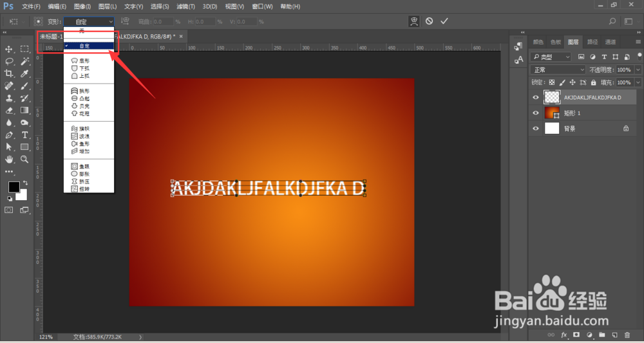Lock layer position
This screenshot has height=343, width=644.
click(x=573, y=82)
